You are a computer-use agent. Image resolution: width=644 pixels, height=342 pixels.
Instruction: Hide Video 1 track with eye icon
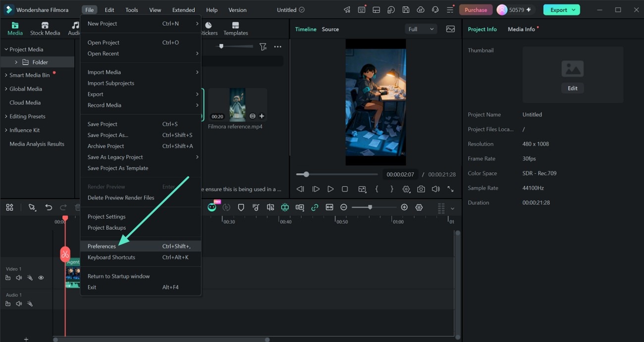coord(41,278)
